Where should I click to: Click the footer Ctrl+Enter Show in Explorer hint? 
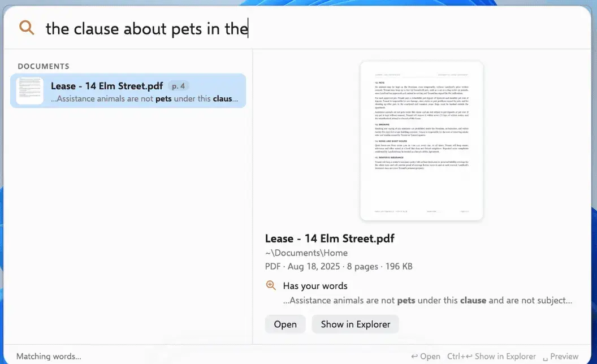point(491,357)
